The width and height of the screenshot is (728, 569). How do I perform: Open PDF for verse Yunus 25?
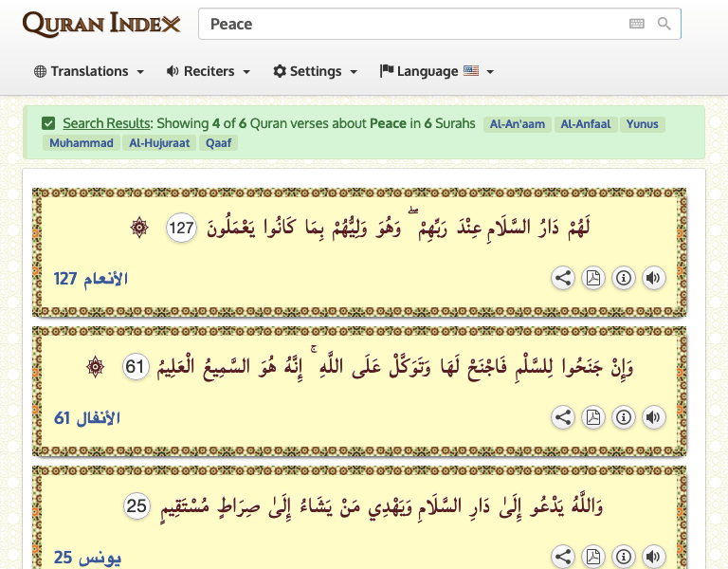tap(593, 557)
